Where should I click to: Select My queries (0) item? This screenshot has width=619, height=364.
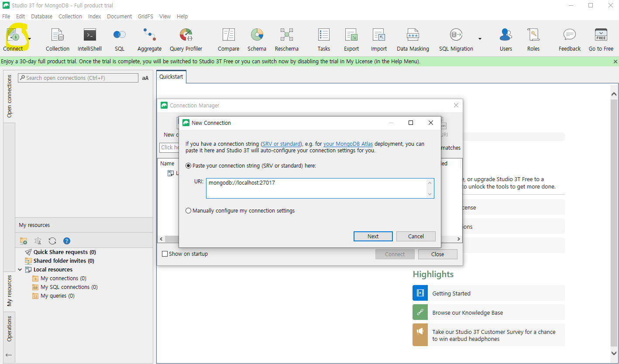coord(58,296)
